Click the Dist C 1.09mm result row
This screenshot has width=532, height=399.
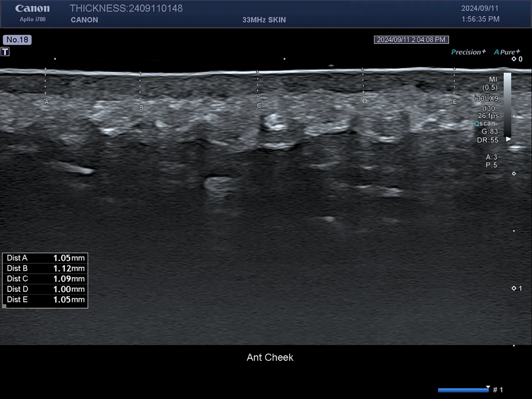45,279
